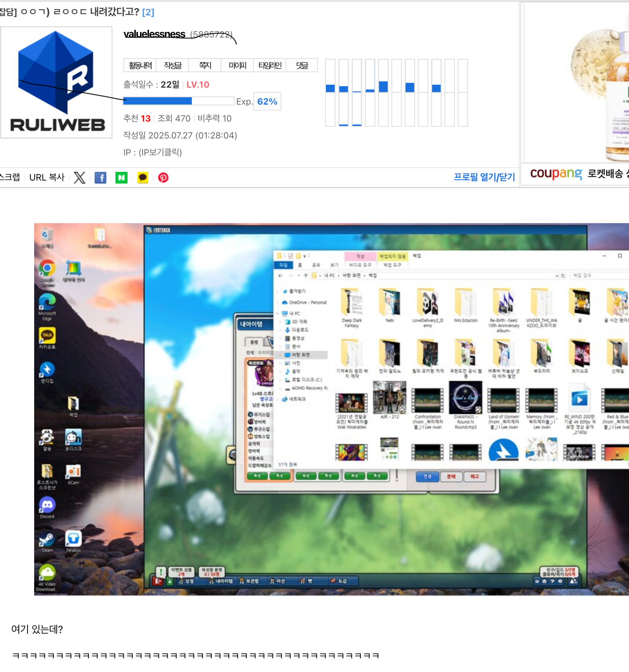This screenshot has height=672, width=629.
Task: Open the 작성글 tab
Action: 173,65
